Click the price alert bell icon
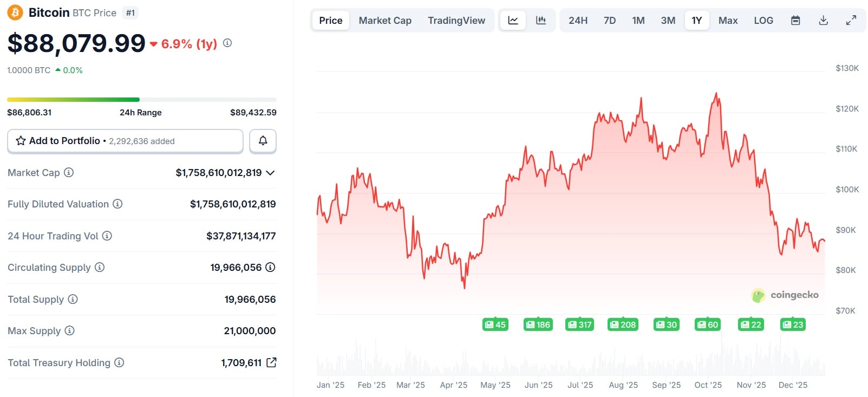Screen dimensions: 868x397 (x=263, y=141)
